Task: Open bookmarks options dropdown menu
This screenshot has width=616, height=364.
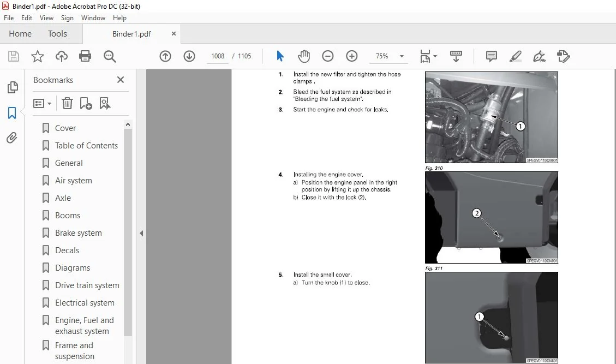Action: click(x=43, y=103)
